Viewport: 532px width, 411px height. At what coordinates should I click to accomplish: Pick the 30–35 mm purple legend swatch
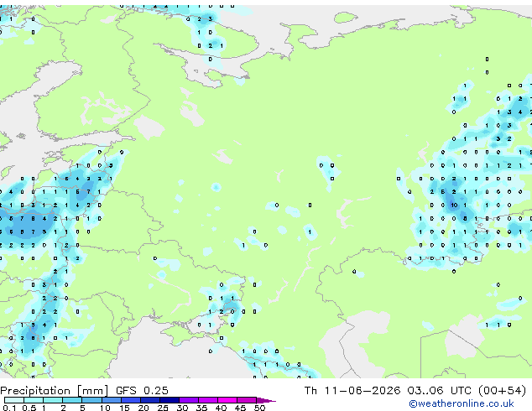[x=189, y=400]
